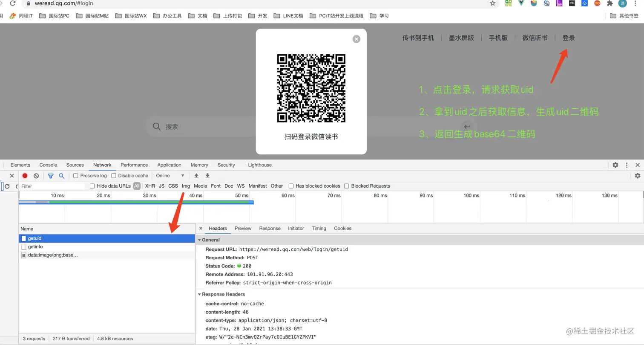Close the QR code login popup

tap(356, 39)
